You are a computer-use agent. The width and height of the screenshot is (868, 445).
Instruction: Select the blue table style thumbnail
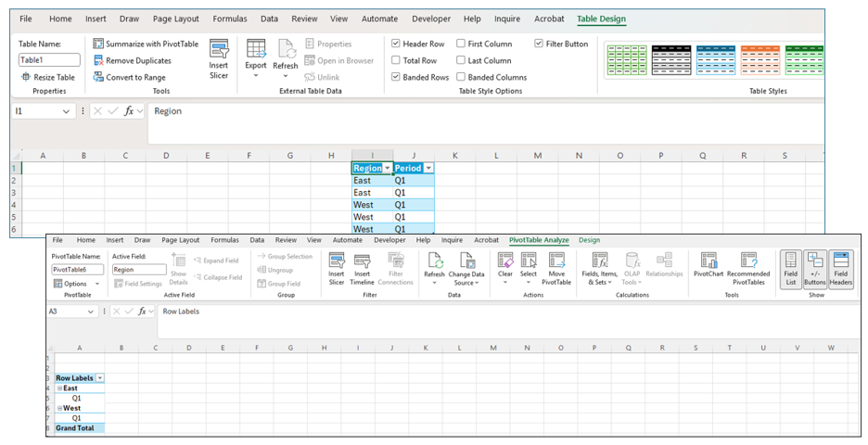pyautogui.click(x=716, y=60)
